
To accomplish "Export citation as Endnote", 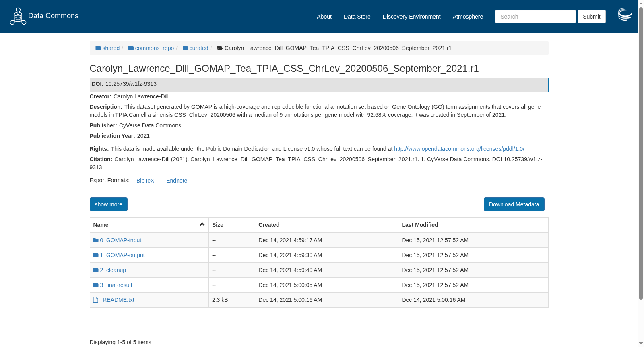I will pyautogui.click(x=177, y=181).
